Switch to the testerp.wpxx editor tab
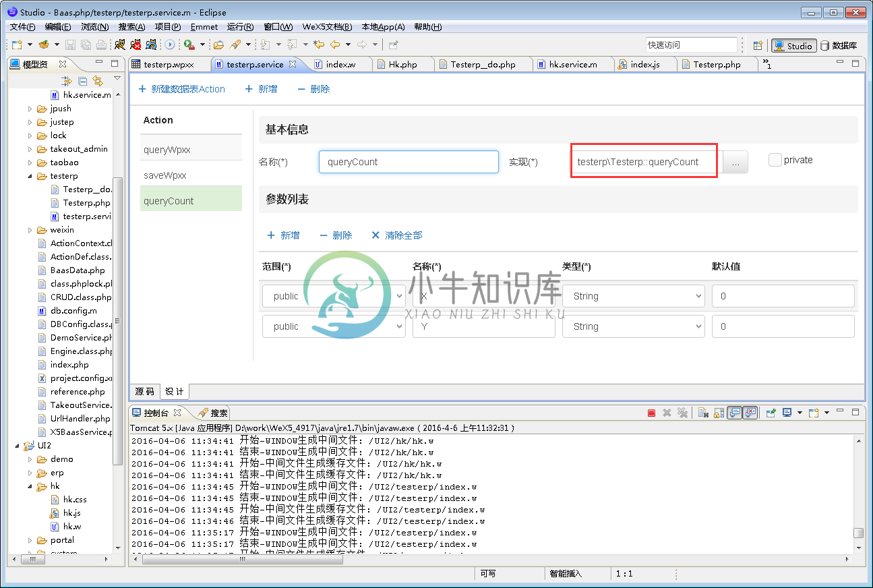Viewport: 873px width, 588px height. [x=169, y=64]
